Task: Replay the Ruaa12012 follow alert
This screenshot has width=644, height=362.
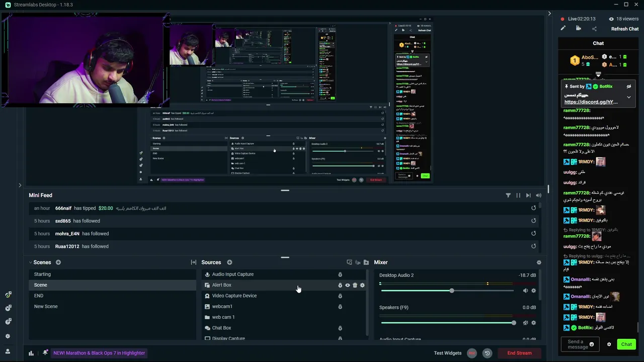Action: pos(534,246)
